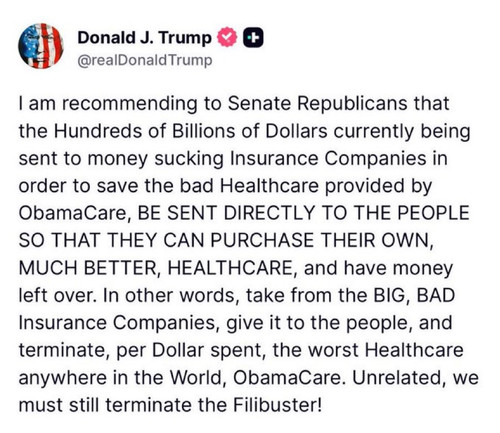The width and height of the screenshot is (500, 433).
Task: Open the @realDonaldTrump handle link
Action: click(145, 60)
